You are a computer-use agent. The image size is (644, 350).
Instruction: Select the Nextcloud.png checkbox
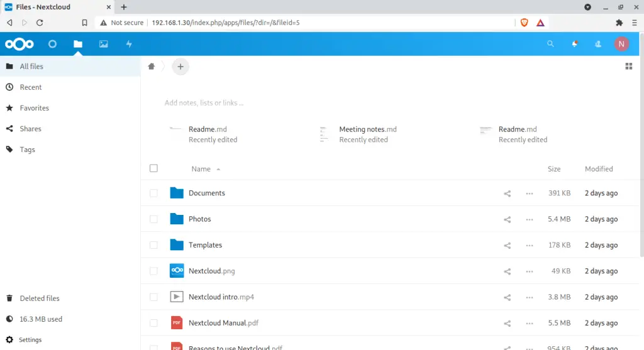[x=153, y=271]
